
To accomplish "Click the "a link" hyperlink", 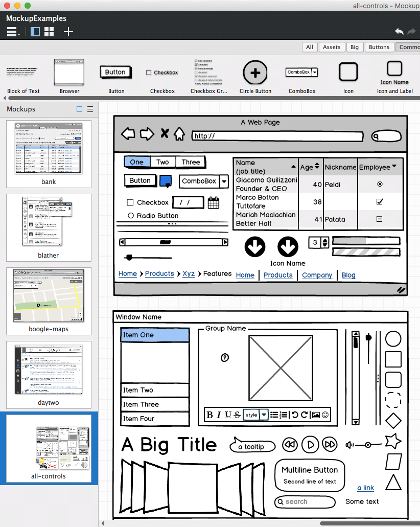I will tap(365, 488).
